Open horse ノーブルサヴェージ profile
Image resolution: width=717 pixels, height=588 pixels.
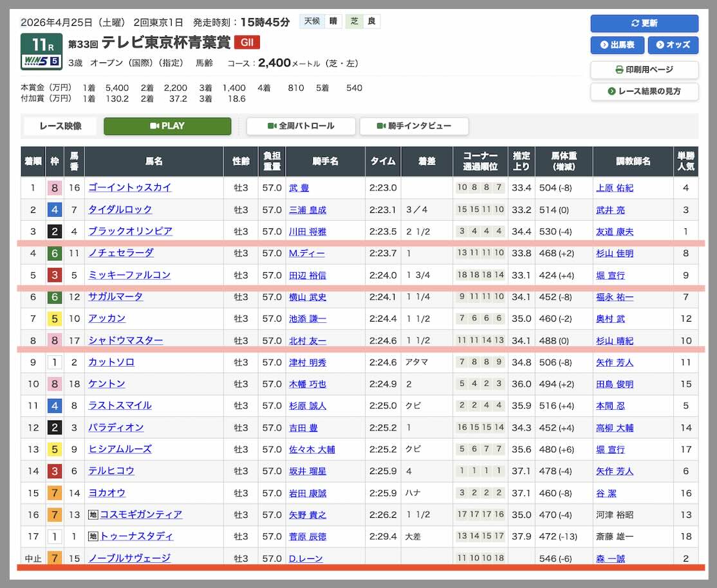[x=129, y=558]
